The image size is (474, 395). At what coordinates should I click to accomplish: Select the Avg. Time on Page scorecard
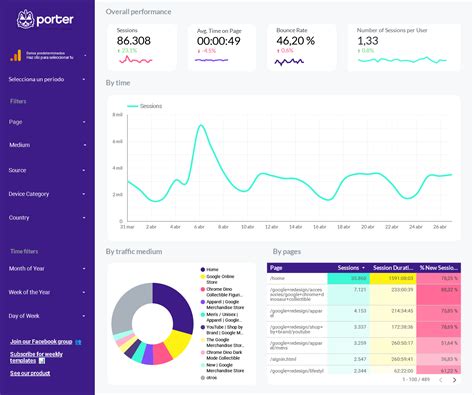(x=222, y=47)
